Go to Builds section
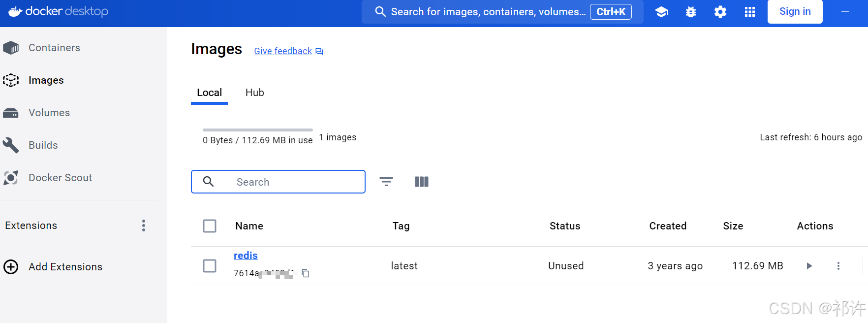The width and height of the screenshot is (868, 323). [43, 145]
